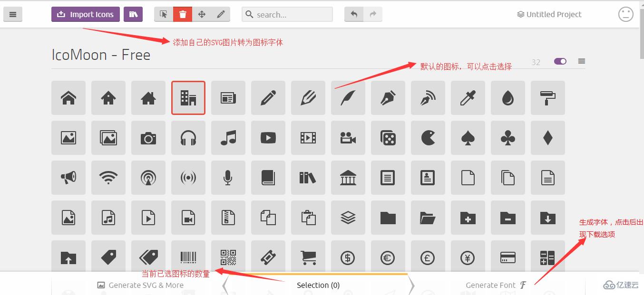Select the megaphone icon
644x295 pixels.
tap(68, 178)
